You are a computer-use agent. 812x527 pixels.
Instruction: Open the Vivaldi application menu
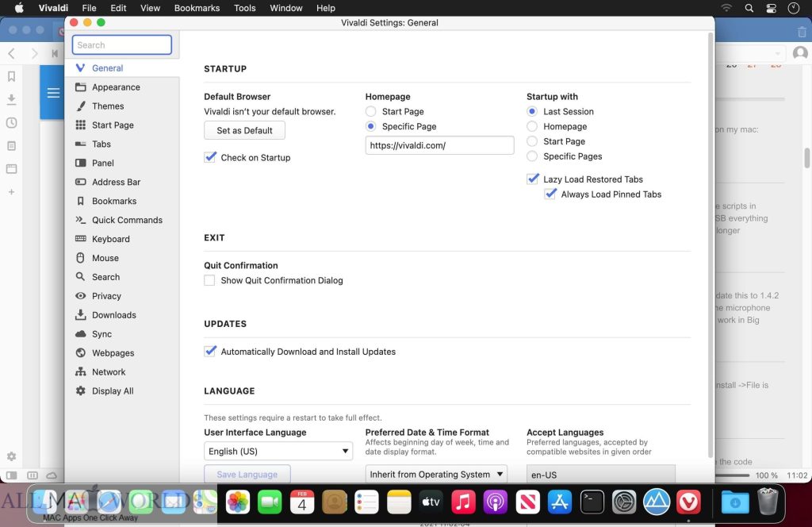point(53,8)
